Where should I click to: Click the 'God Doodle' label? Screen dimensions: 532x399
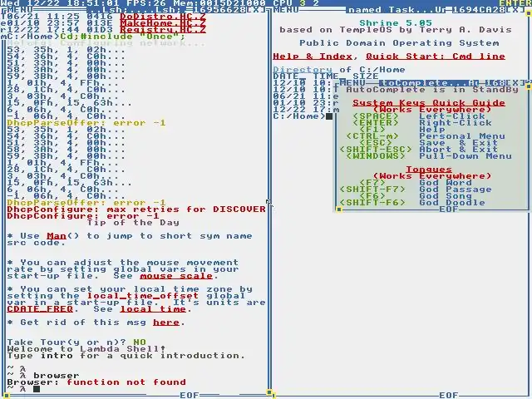click(452, 203)
